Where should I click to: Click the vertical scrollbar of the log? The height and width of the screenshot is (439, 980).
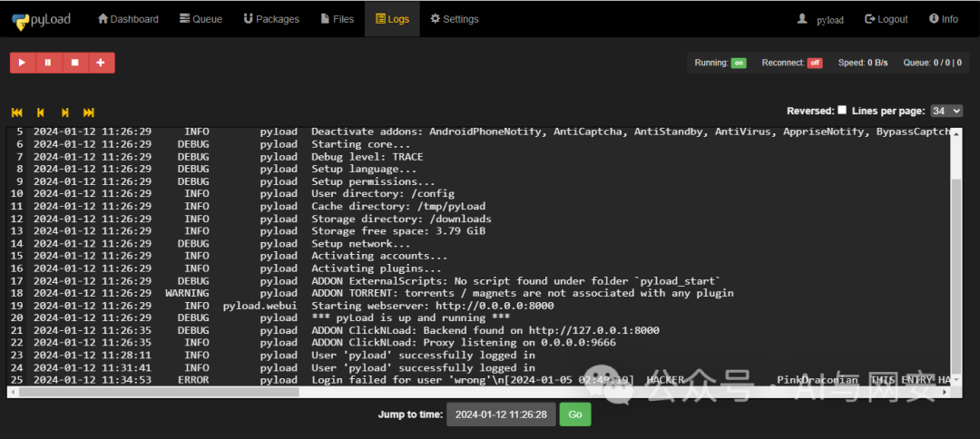[957, 275]
